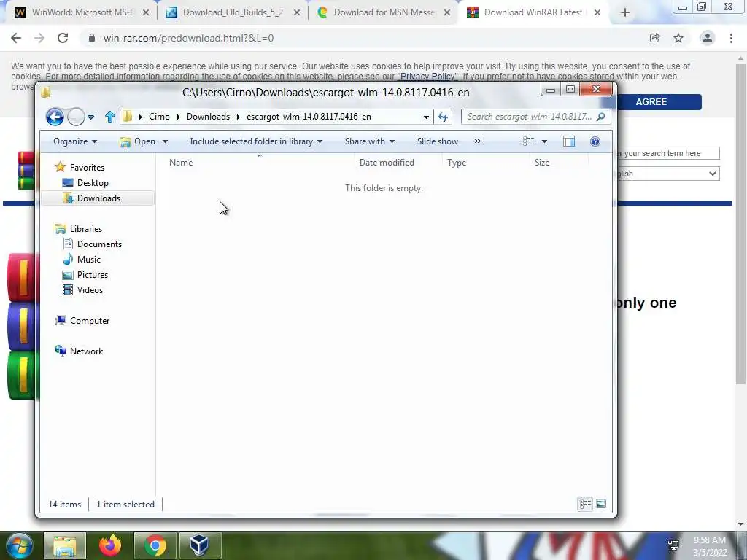This screenshot has height=560, width=747.
Task: Click Chrome's back arrow
Action: point(16,38)
